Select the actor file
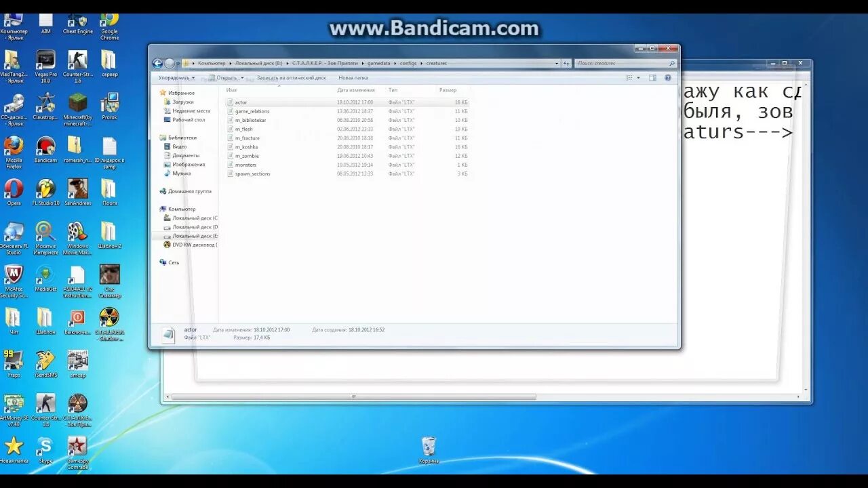The width and height of the screenshot is (868, 488). (x=347, y=102)
